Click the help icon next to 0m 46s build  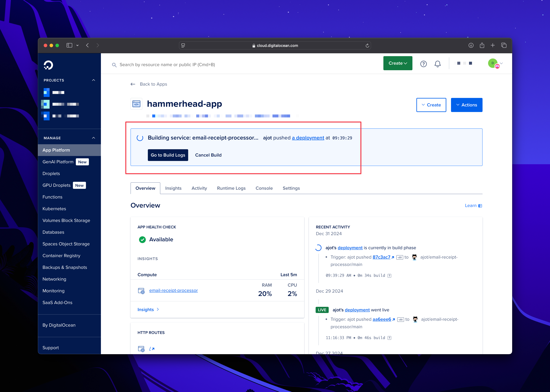tap(389, 338)
